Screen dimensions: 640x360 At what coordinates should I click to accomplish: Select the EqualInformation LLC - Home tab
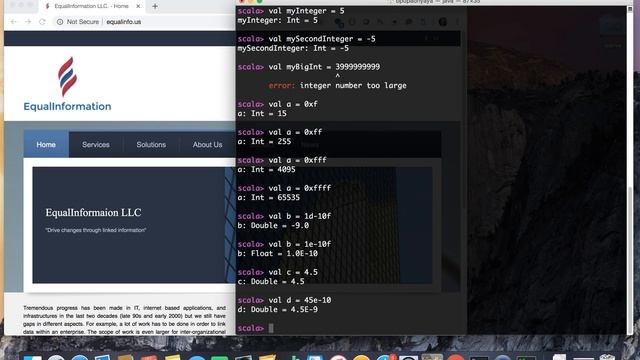point(91,6)
